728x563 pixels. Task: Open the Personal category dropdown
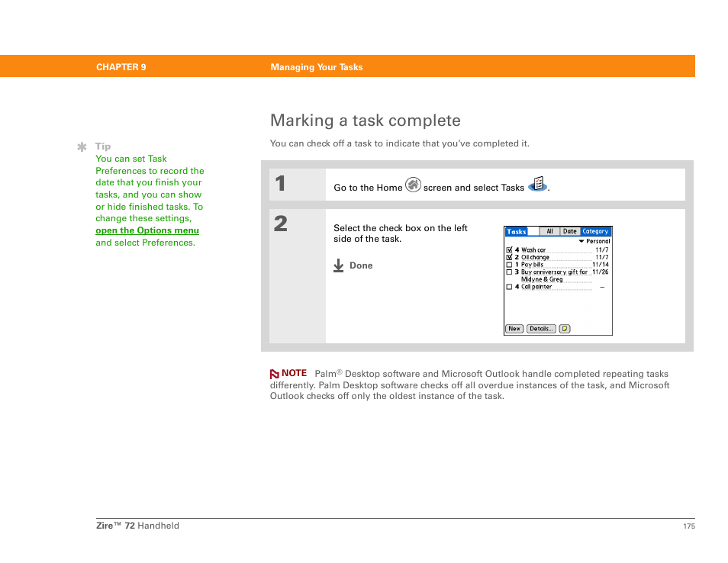[x=594, y=241]
